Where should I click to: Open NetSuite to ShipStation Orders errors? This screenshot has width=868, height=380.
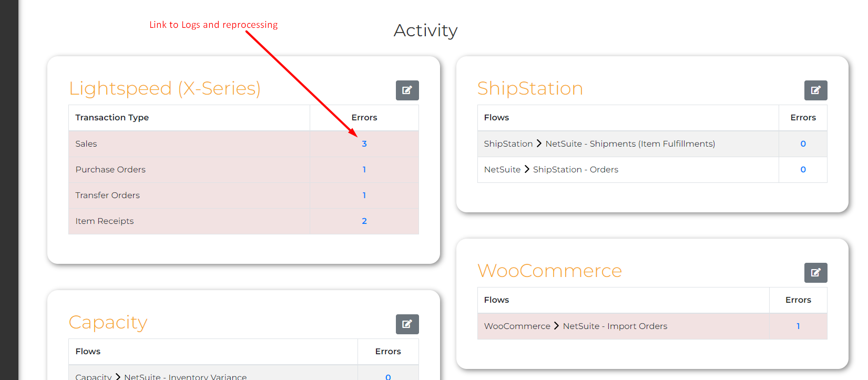[x=803, y=170]
